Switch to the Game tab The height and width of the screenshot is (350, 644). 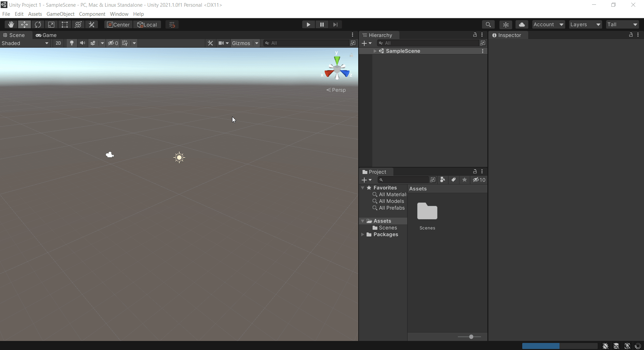(46, 35)
